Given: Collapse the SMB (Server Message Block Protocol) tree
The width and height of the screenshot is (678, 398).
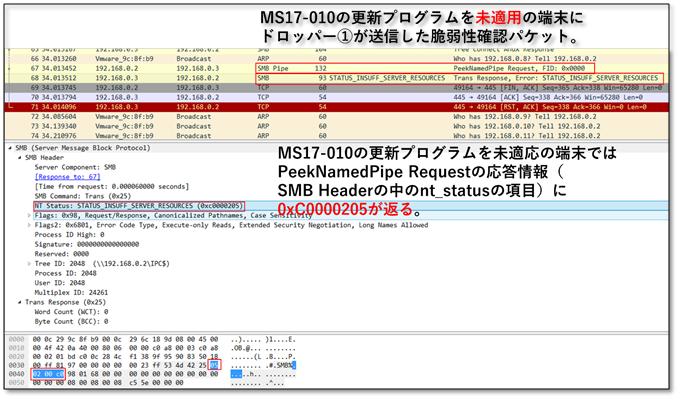Looking at the screenshot, I should 10,148.
